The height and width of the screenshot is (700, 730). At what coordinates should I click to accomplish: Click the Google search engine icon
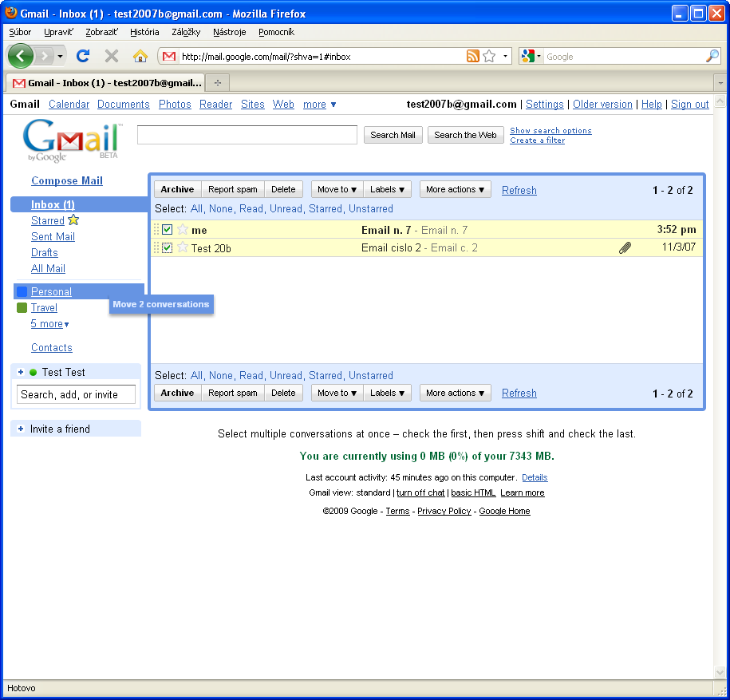coord(528,57)
